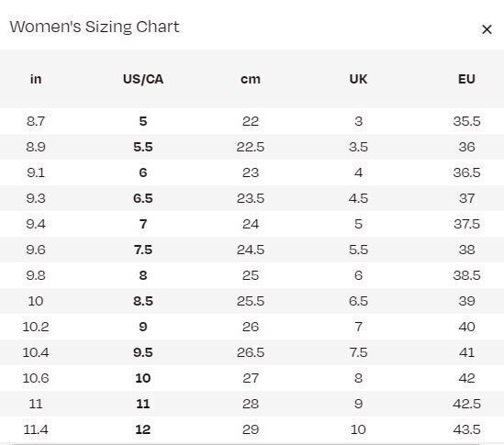Screen dimensions: 504x445
Task: Click the EU column header
Action: [466, 79]
